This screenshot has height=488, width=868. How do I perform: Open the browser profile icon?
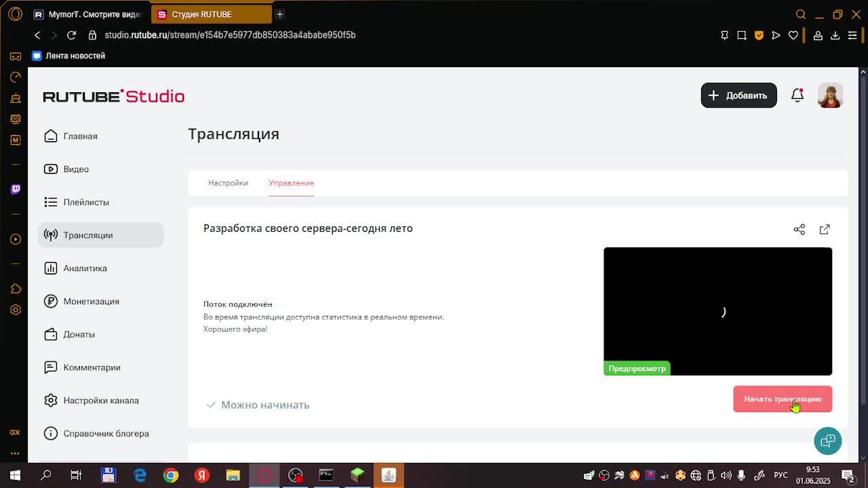click(x=818, y=35)
